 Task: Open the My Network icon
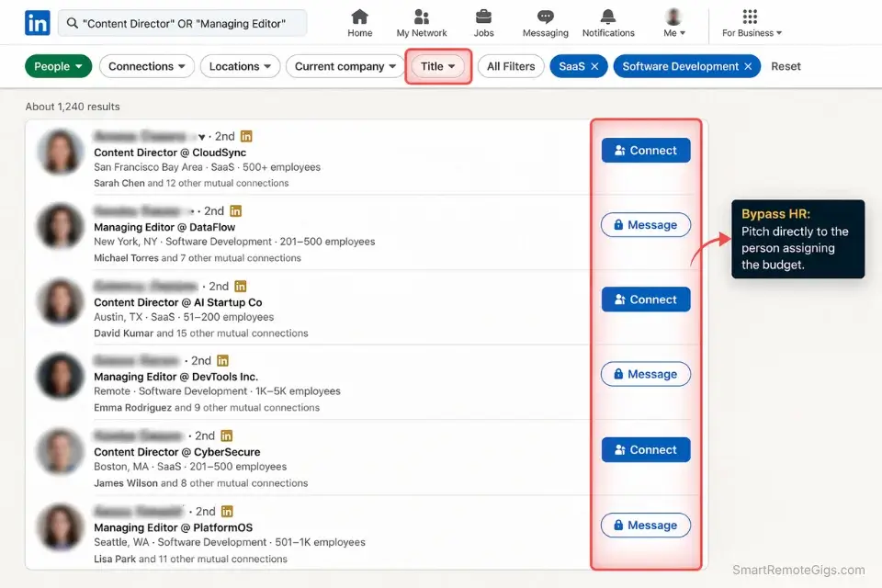422,17
